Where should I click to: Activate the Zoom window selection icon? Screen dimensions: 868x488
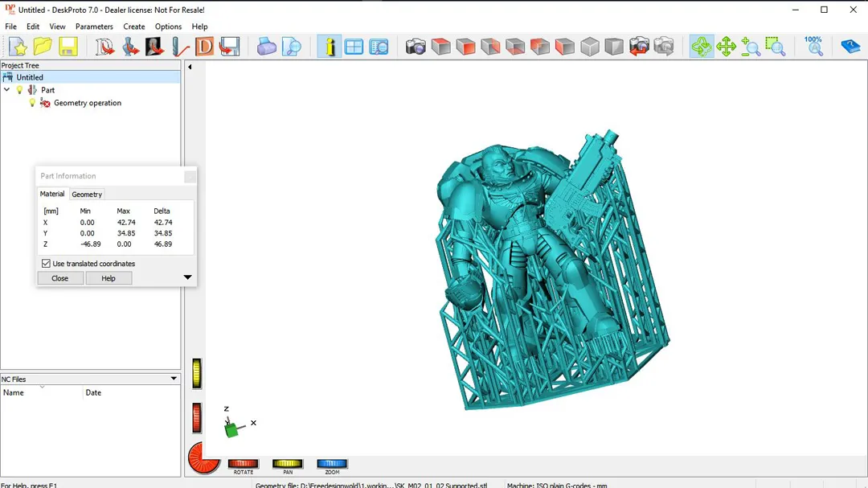pyautogui.click(x=776, y=47)
